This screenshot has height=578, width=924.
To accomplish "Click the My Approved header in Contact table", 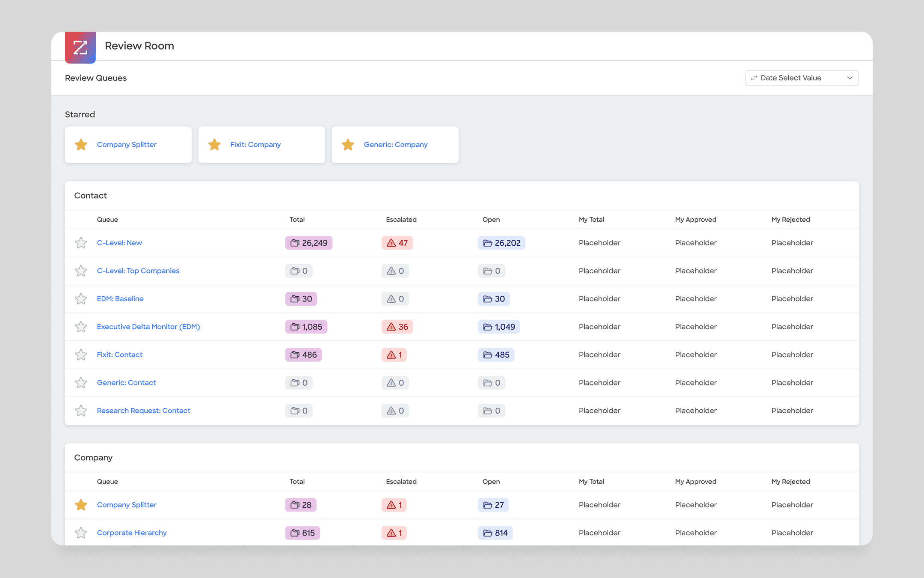I will (x=696, y=220).
